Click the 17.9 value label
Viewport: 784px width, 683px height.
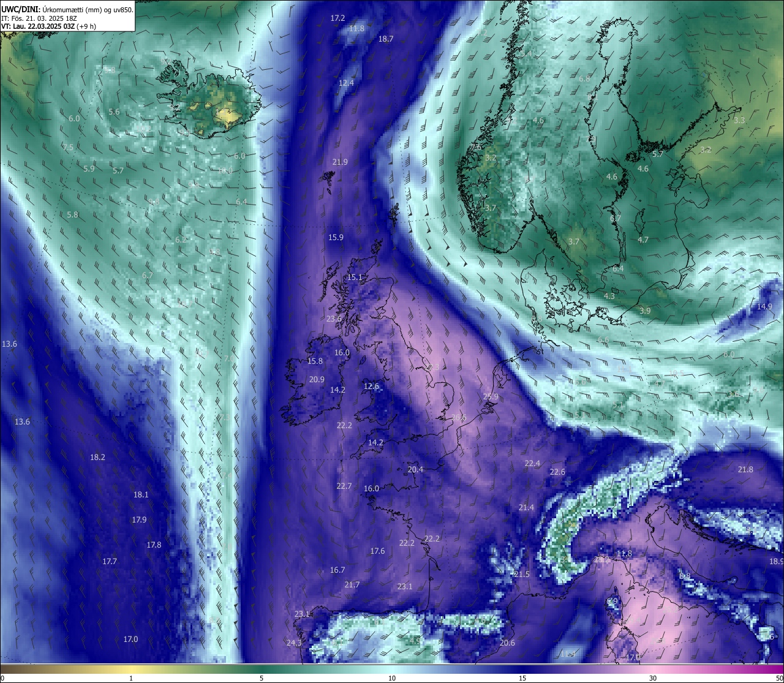[x=139, y=520]
